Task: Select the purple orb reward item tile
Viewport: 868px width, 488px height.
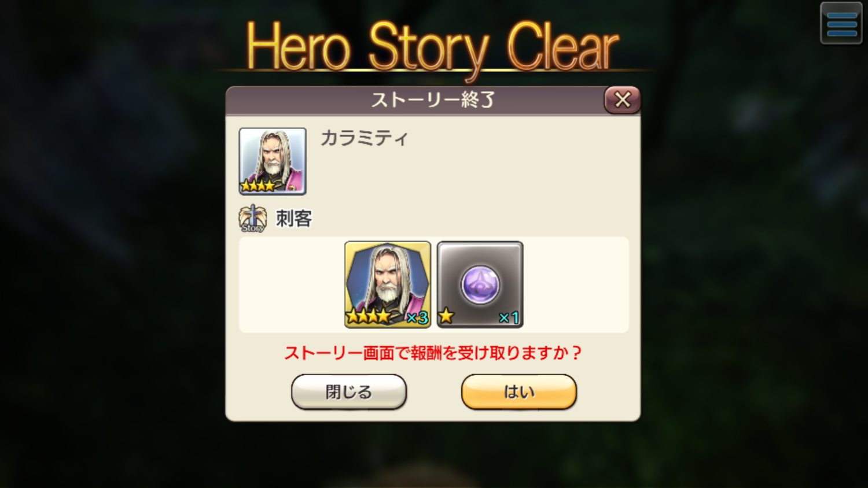Action: (x=480, y=284)
